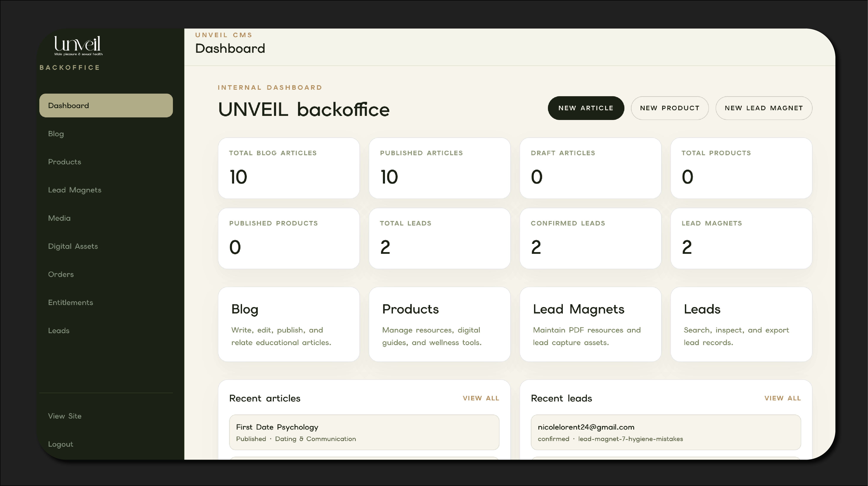This screenshot has width=868, height=486.
Task: Click the Draft Articles stat card
Action: [x=590, y=168]
